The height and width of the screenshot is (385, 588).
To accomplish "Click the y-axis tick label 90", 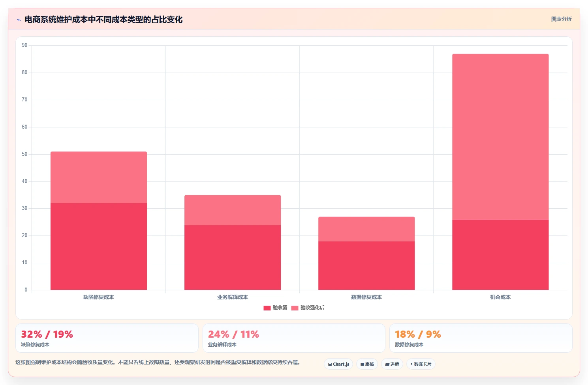I will pos(24,45).
